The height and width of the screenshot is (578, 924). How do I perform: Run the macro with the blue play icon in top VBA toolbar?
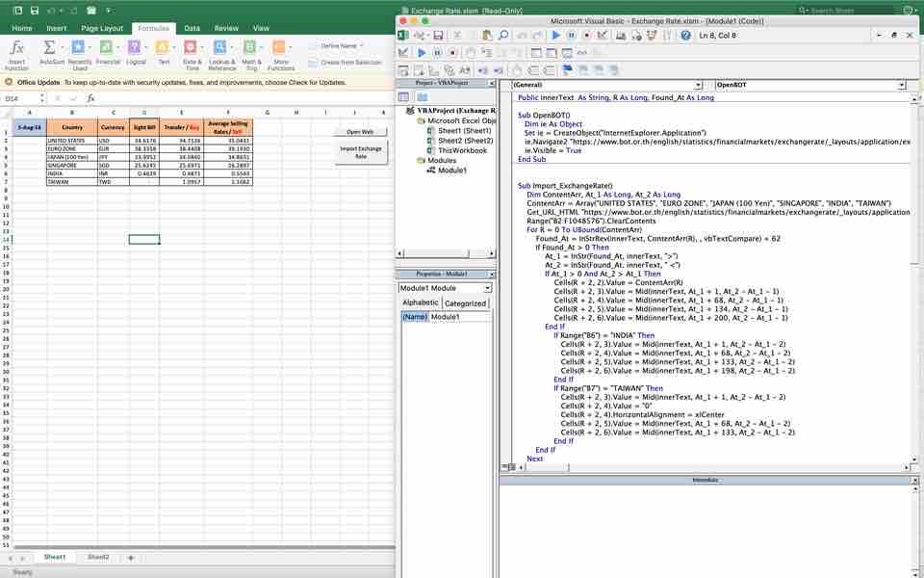click(x=555, y=36)
